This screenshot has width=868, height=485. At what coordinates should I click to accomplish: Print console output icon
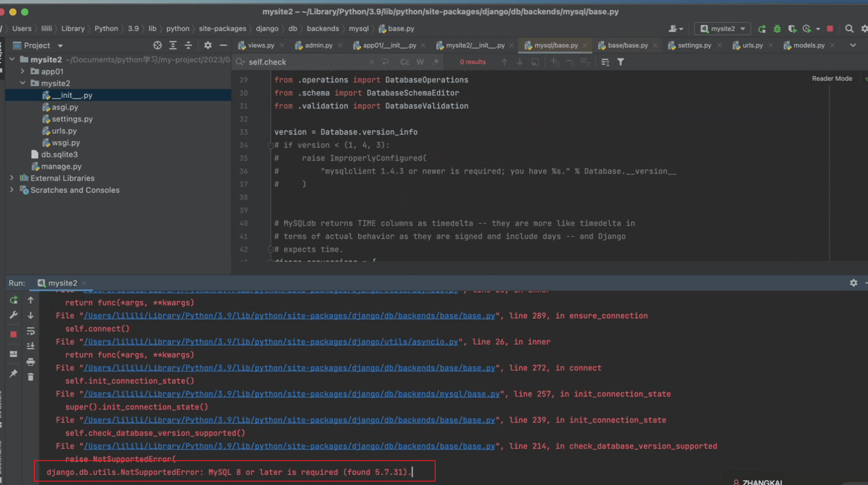tap(31, 362)
